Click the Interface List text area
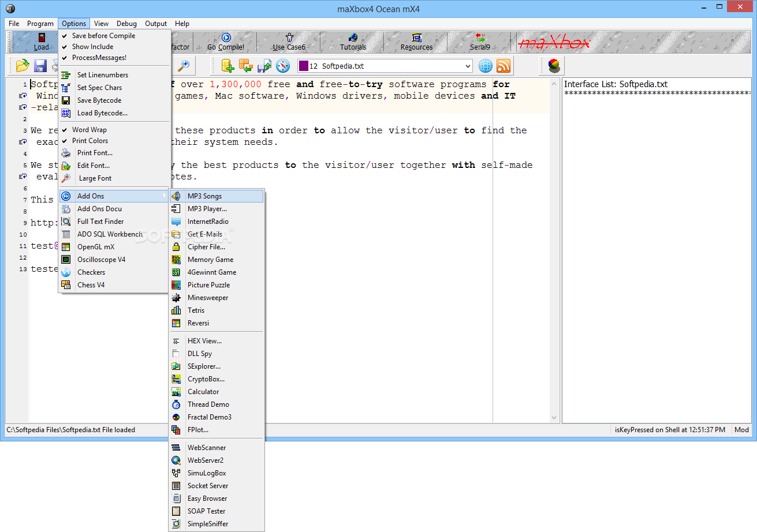 pos(657,250)
